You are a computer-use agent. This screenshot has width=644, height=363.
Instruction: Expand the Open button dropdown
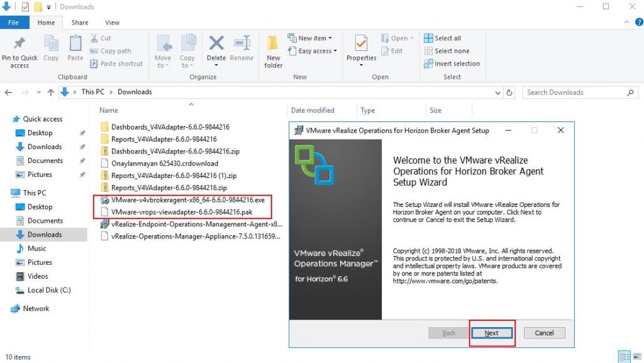click(x=412, y=38)
